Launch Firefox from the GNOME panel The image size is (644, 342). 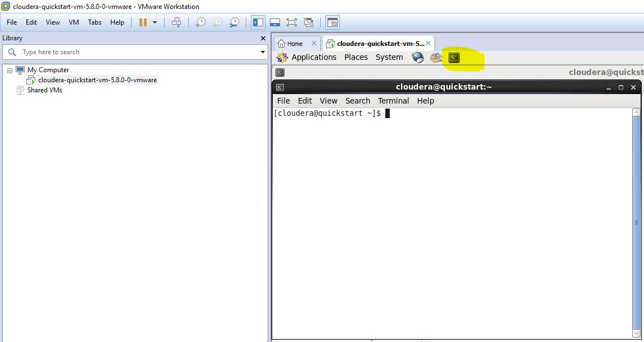418,57
